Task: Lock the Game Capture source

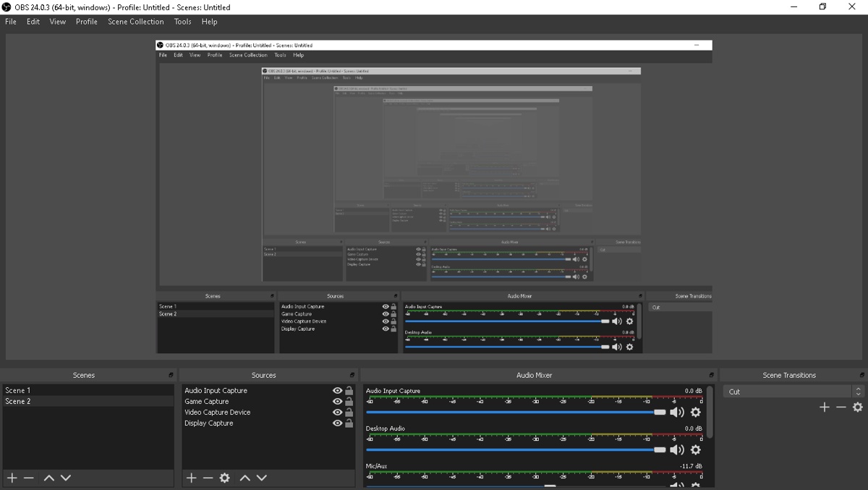Action: point(349,402)
